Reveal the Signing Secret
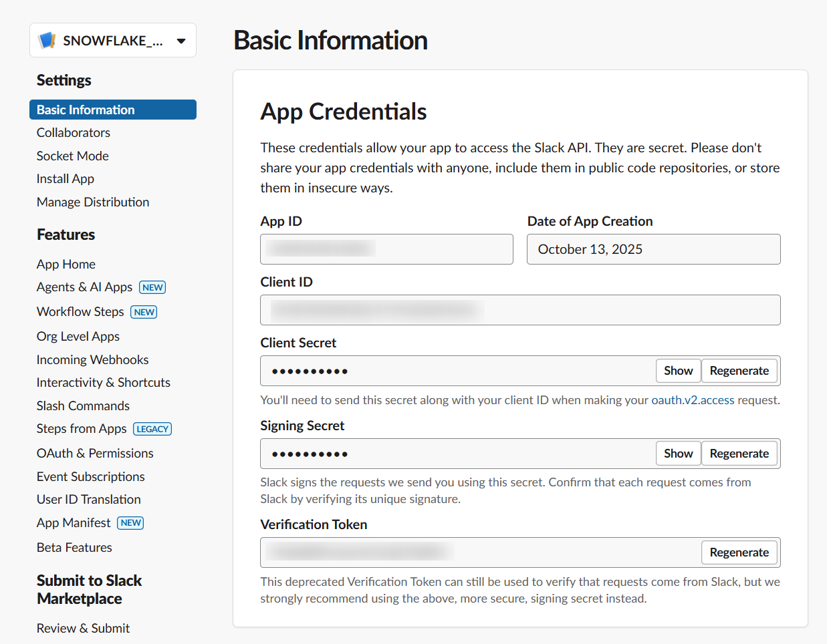Viewport: 827px width, 644px height. coord(678,454)
